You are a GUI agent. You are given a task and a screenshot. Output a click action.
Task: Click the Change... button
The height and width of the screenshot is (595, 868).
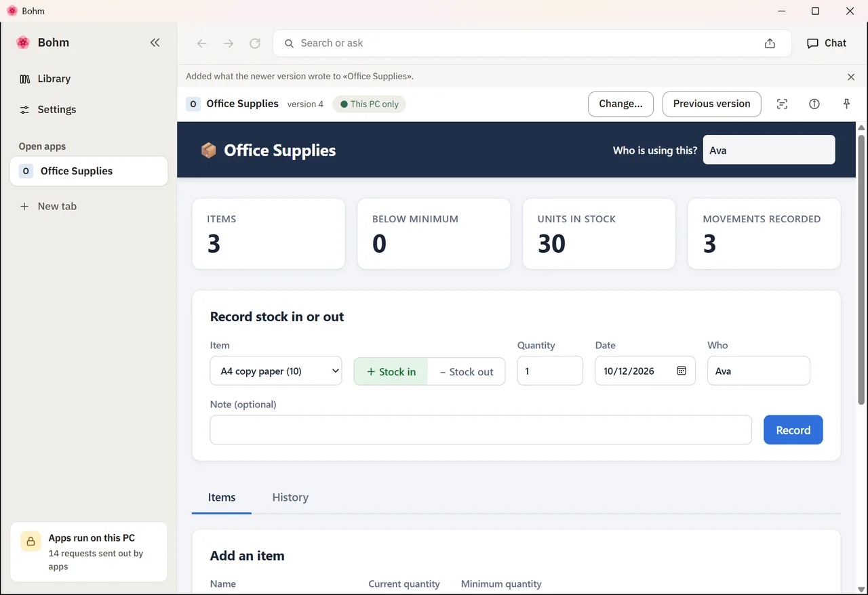[x=620, y=104]
